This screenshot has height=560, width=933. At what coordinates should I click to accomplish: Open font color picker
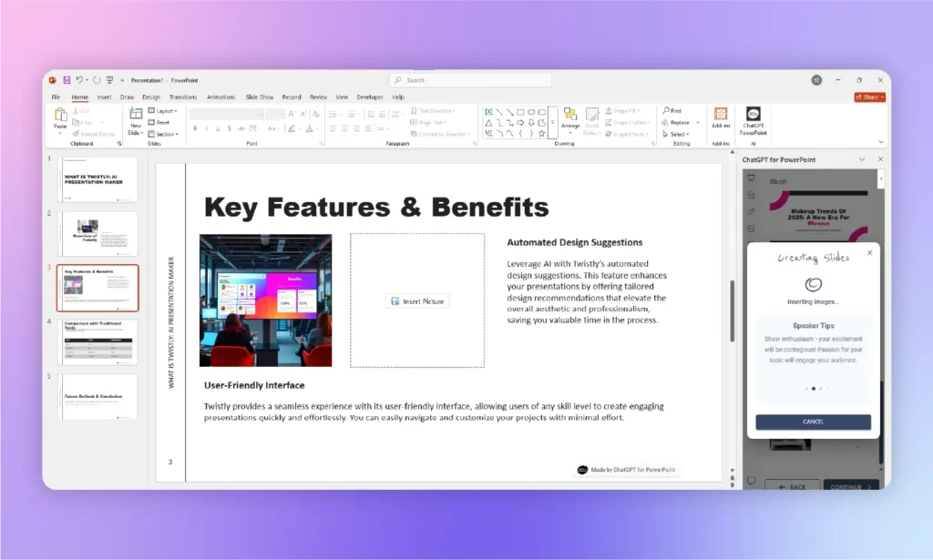310,128
